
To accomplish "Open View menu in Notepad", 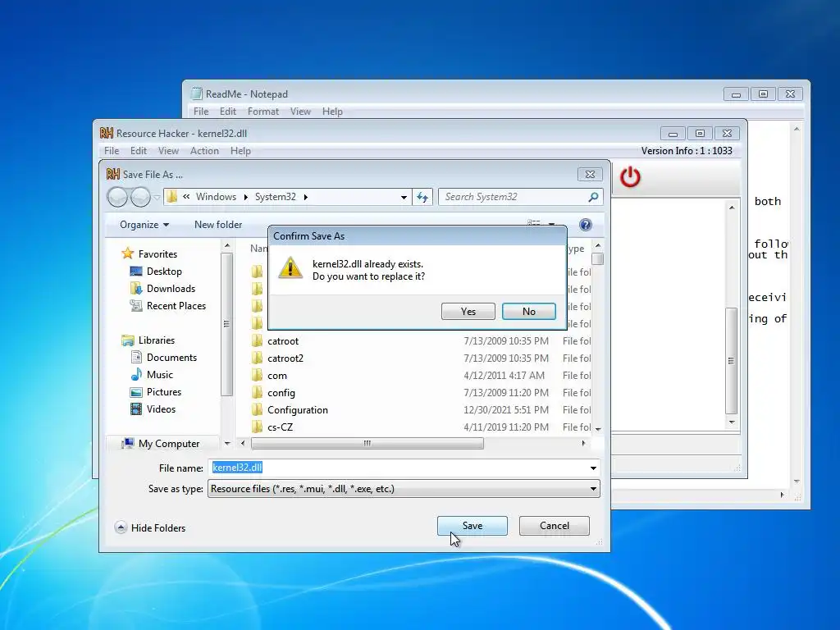I will coord(300,112).
